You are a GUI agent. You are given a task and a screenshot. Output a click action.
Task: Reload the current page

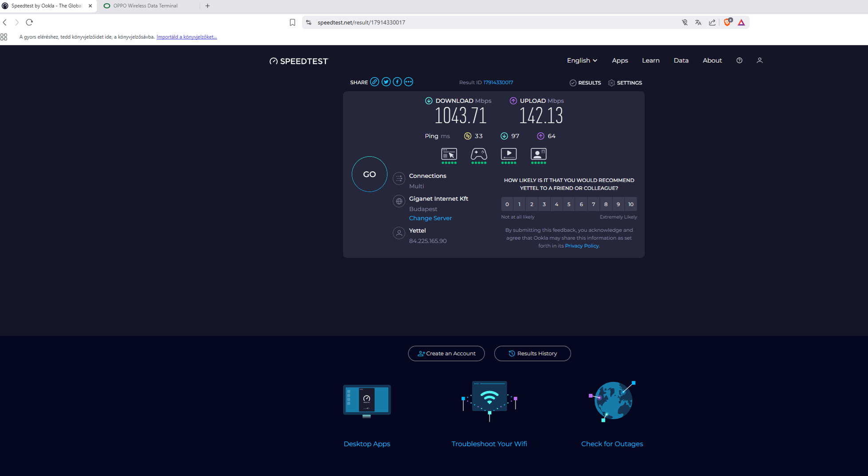pos(29,22)
